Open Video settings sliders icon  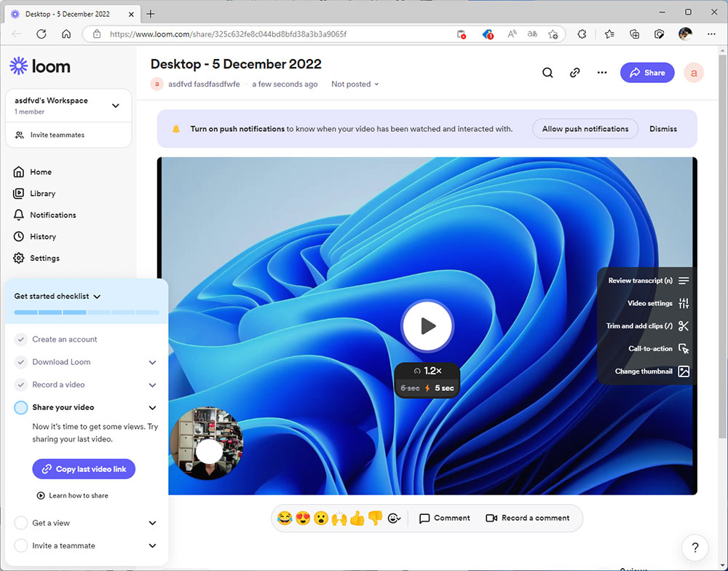tap(684, 304)
